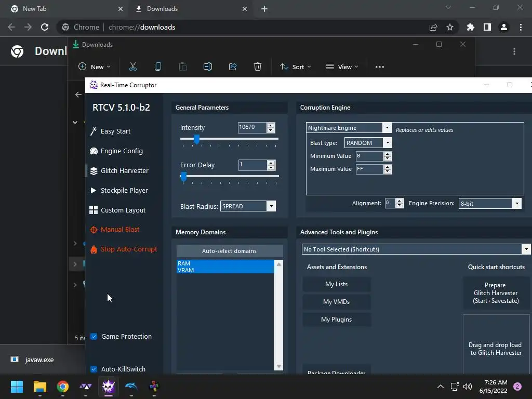The height and width of the screenshot is (399, 532).
Task: Open Engine Config section
Action: tap(116, 151)
